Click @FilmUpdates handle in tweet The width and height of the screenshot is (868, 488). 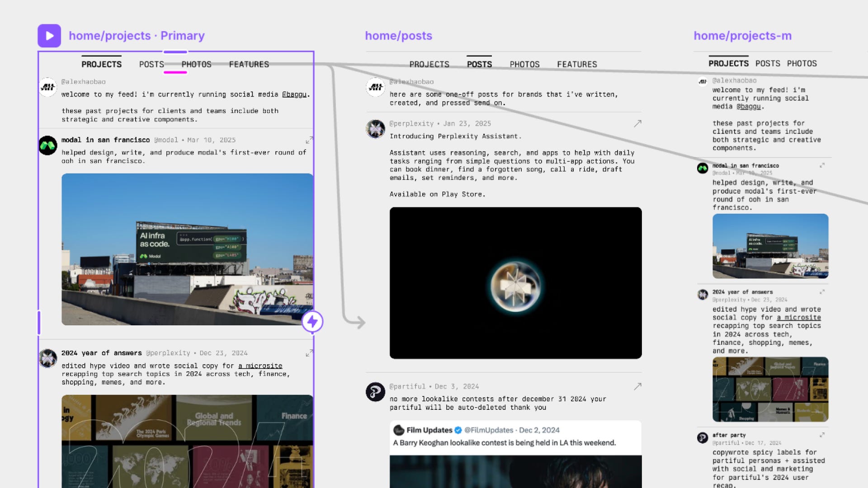(489, 430)
